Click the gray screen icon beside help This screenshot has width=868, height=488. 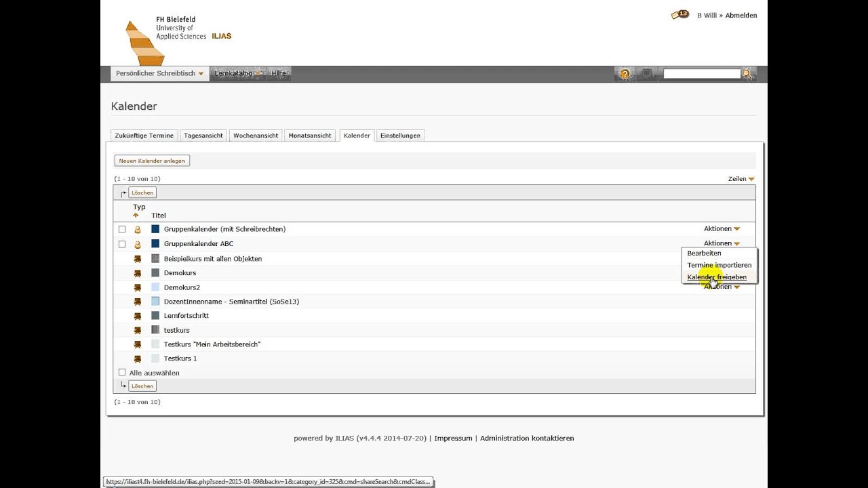[x=646, y=74]
